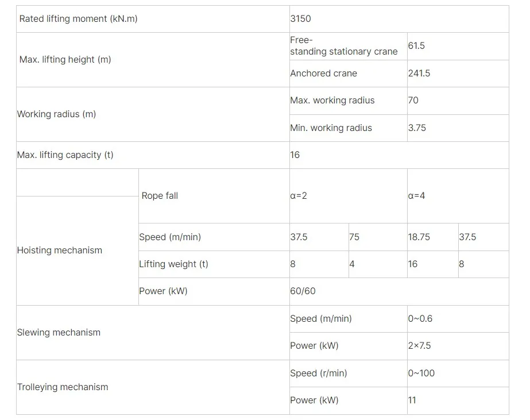Viewport: 530px width, 420px height.
Task: Click the 2×7.5 power value
Action: coord(420,346)
